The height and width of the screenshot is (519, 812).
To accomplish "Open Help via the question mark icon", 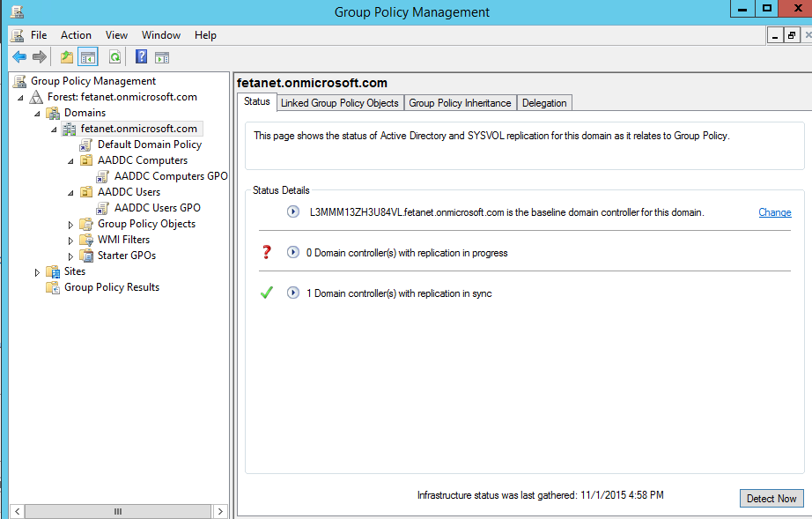I will pos(141,57).
